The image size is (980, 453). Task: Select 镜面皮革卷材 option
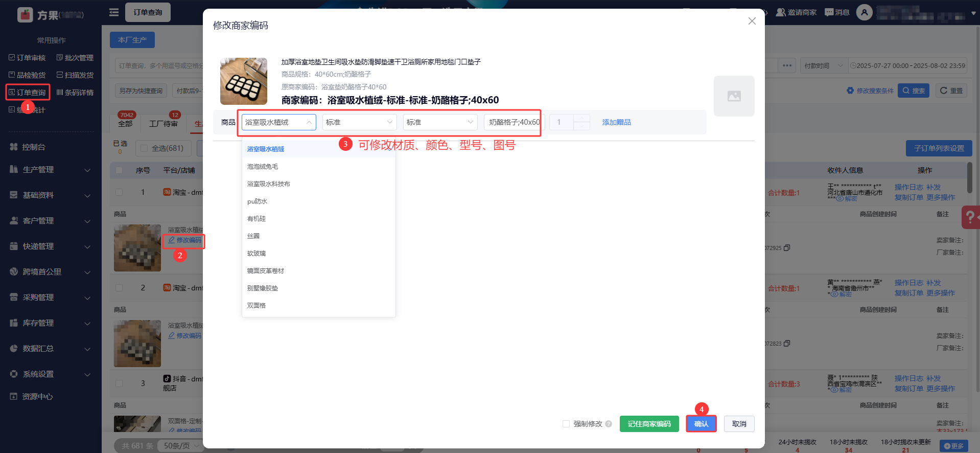[x=319, y=271]
